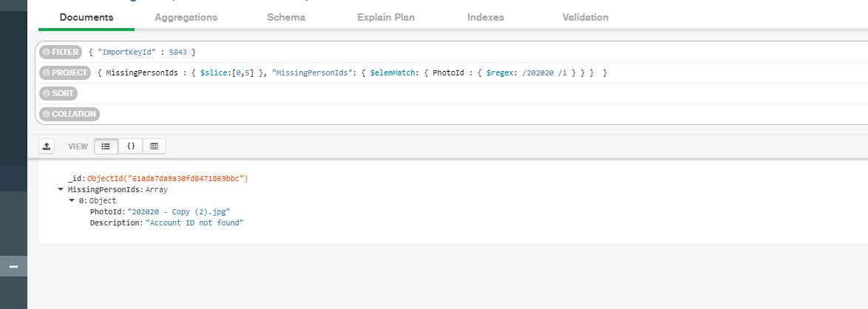The width and height of the screenshot is (868, 309).
Task: Select the table view icon
Action: [155, 146]
